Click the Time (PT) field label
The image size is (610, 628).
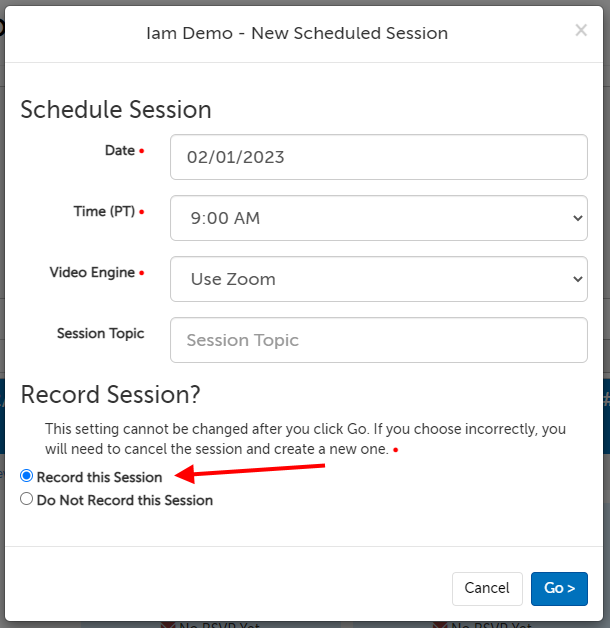tap(104, 212)
